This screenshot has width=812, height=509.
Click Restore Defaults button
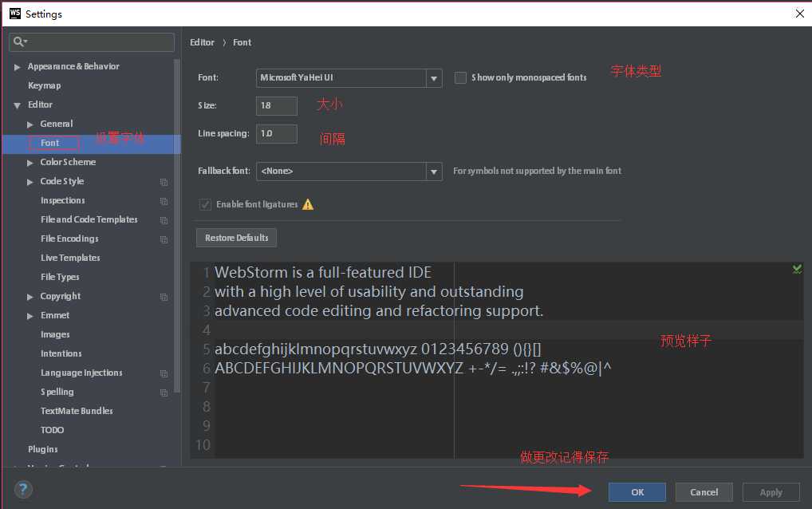[236, 239]
